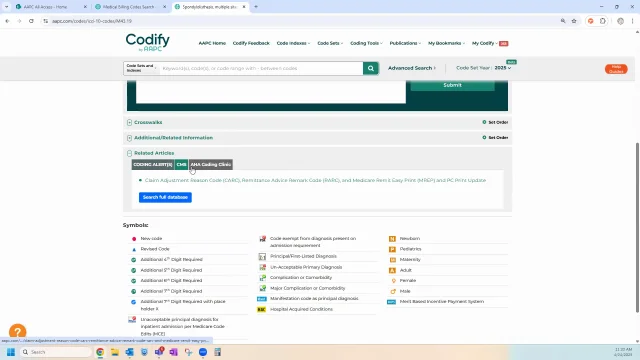Image resolution: width=640 pixels, height=360 pixels.
Task: Switch to the AHA Coding Clinic tab
Action: point(211,164)
